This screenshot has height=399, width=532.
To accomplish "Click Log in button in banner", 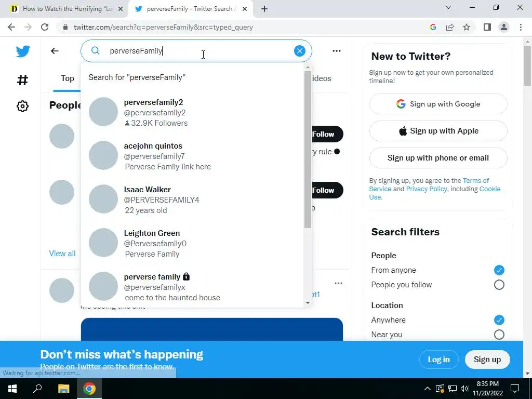I will pos(438,360).
